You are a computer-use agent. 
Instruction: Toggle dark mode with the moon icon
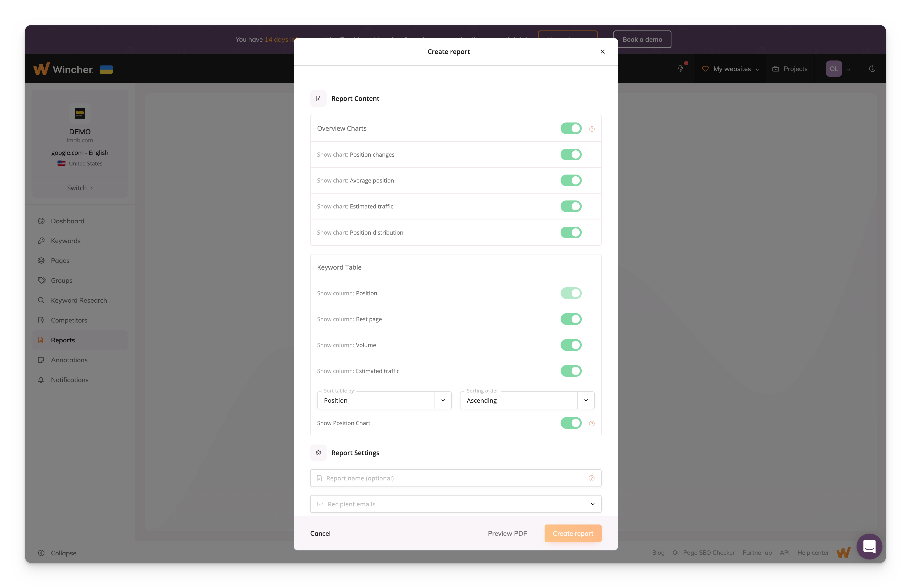click(872, 69)
